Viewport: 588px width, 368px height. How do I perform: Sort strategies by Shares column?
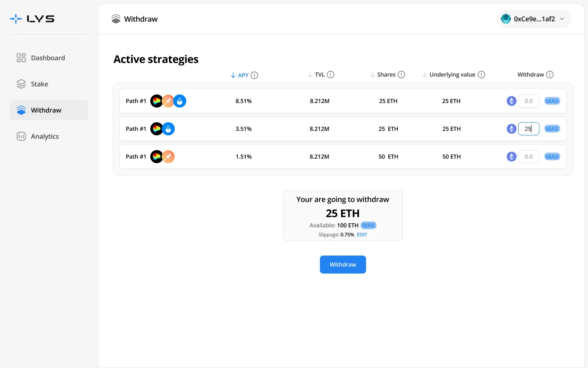tap(386, 74)
